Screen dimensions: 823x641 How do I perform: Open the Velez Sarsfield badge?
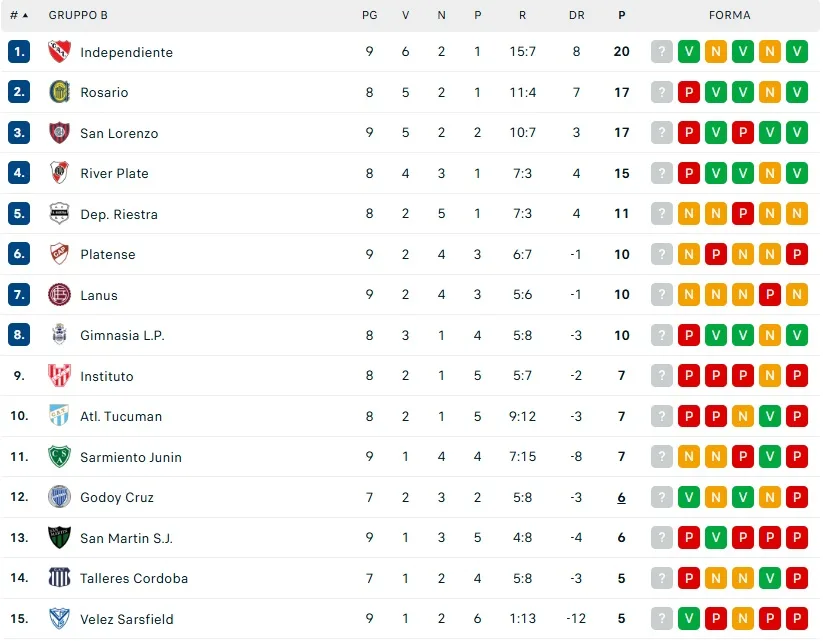pyautogui.click(x=59, y=619)
